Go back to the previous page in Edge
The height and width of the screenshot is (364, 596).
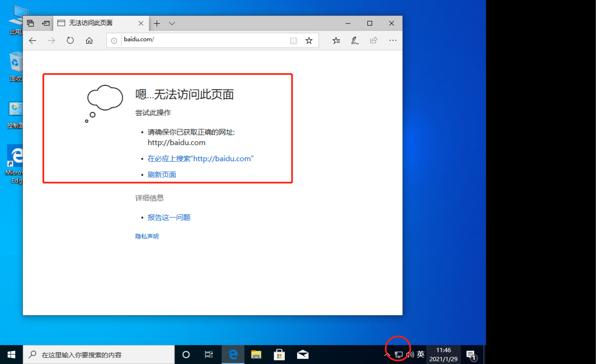tap(33, 40)
